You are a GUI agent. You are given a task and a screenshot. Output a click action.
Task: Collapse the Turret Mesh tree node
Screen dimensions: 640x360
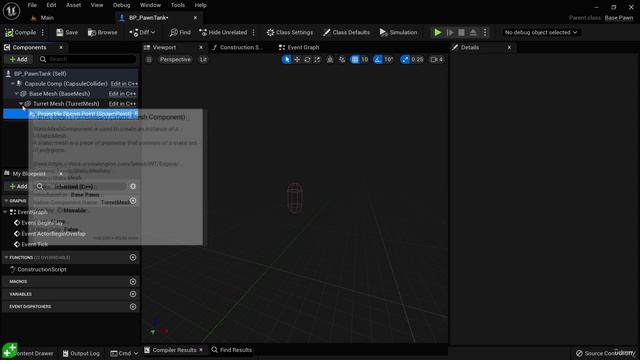click(21, 104)
